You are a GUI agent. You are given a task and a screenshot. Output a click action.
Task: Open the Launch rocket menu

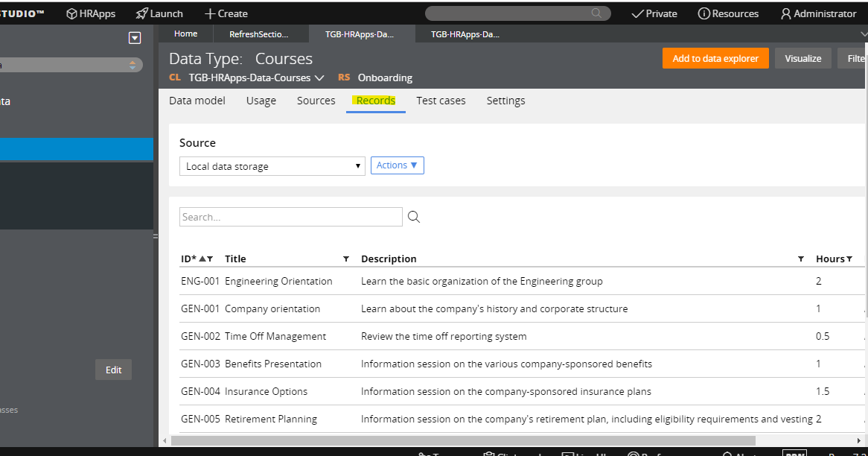tap(159, 13)
